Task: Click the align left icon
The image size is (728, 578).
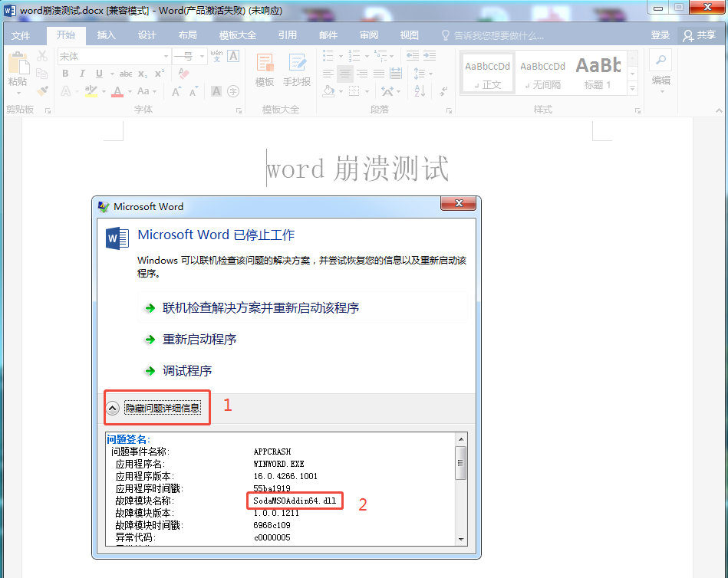Action: [328, 74]
